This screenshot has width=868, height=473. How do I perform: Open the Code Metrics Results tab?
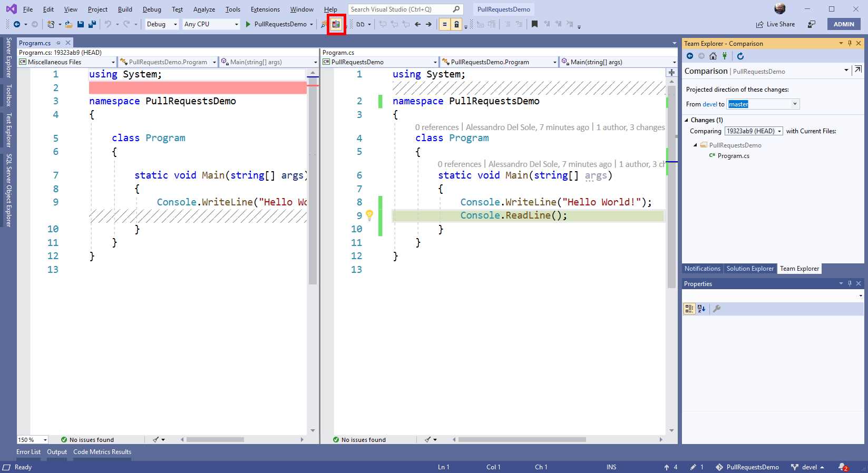102,452
